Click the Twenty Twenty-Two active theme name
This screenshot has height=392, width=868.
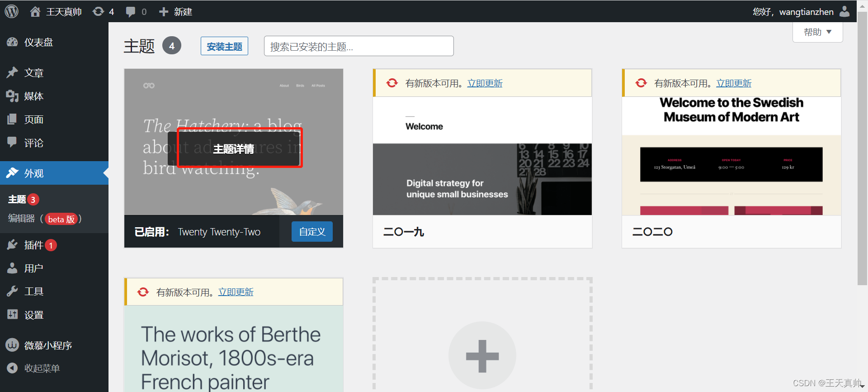pyautogui.click(x=219, y=232)
